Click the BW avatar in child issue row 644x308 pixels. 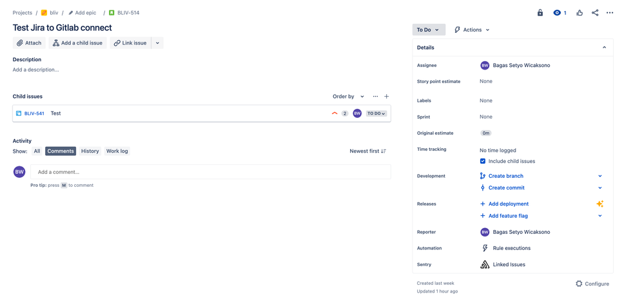pos(357,113)
